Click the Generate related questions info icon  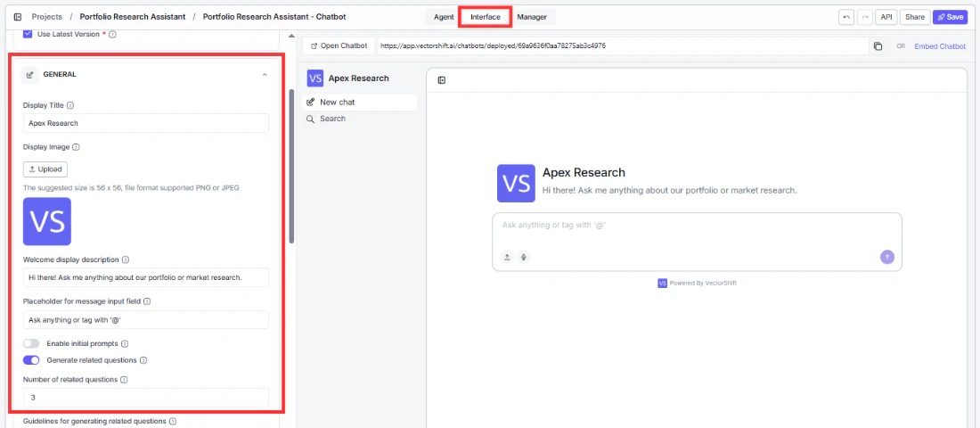[143, 360]
